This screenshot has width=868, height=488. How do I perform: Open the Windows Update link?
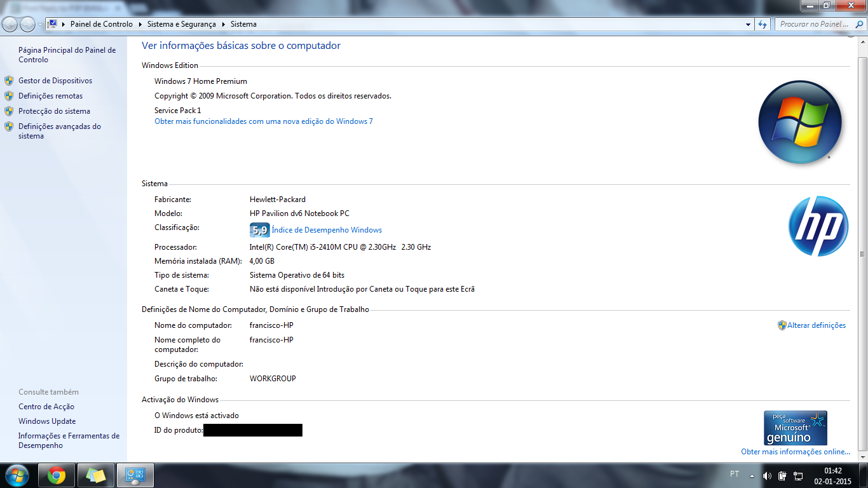47,421
